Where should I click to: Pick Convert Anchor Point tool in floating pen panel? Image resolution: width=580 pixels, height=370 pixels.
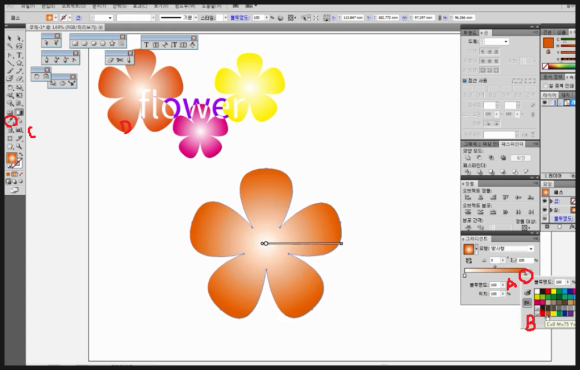pyautogui.click(x=74, y=60)
